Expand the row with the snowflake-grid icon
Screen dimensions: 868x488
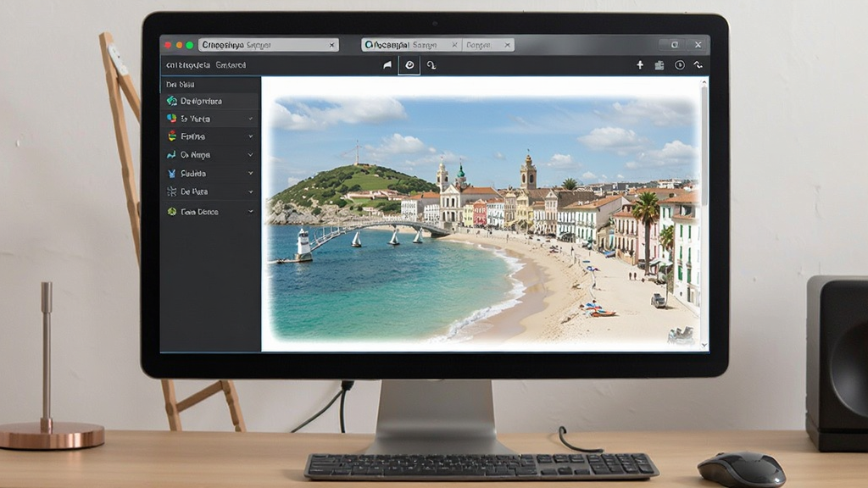coord(251,192)
